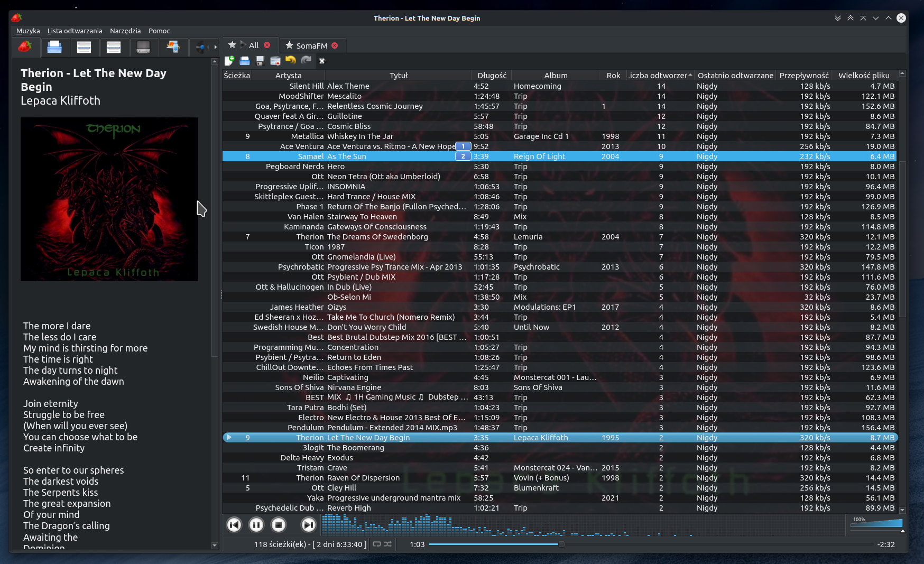
Task: Select the James Heather Oizys row
Action: click(x=560, y=307)
